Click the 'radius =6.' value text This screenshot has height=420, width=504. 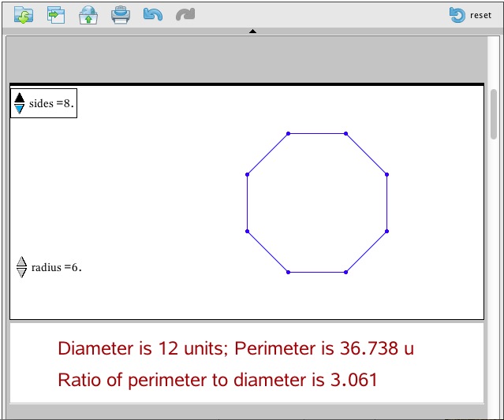(x=57, y=267)
